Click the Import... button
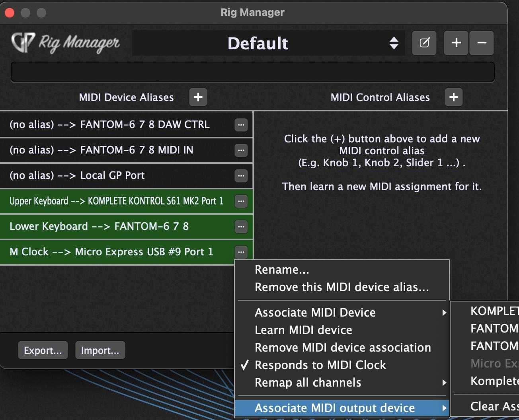519x420 pixels. 100,350
